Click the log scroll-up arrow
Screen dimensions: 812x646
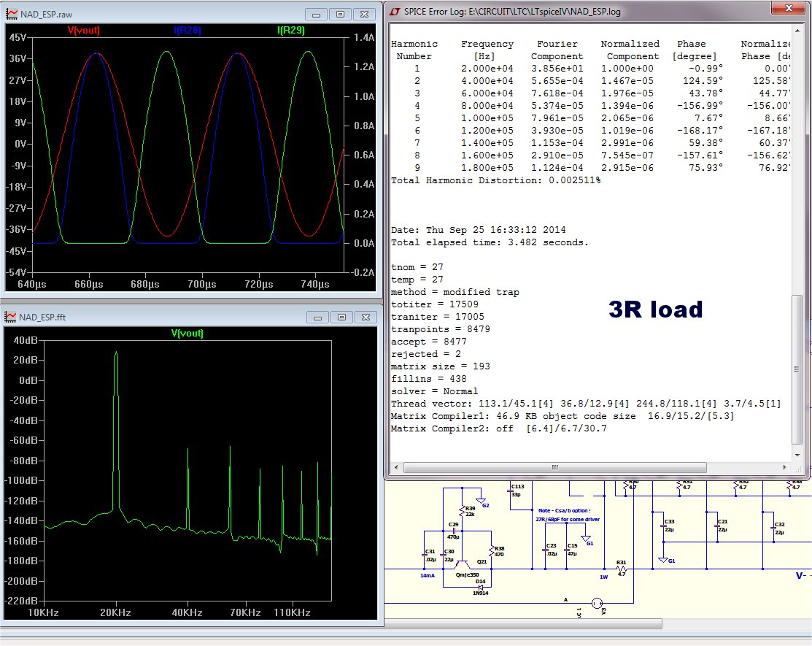797,31
